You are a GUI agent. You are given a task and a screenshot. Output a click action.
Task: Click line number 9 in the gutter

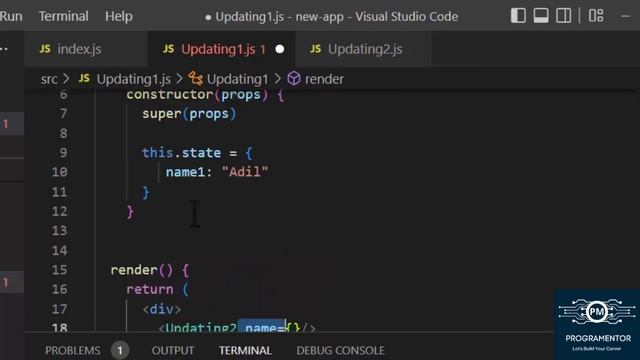(63, 153)
